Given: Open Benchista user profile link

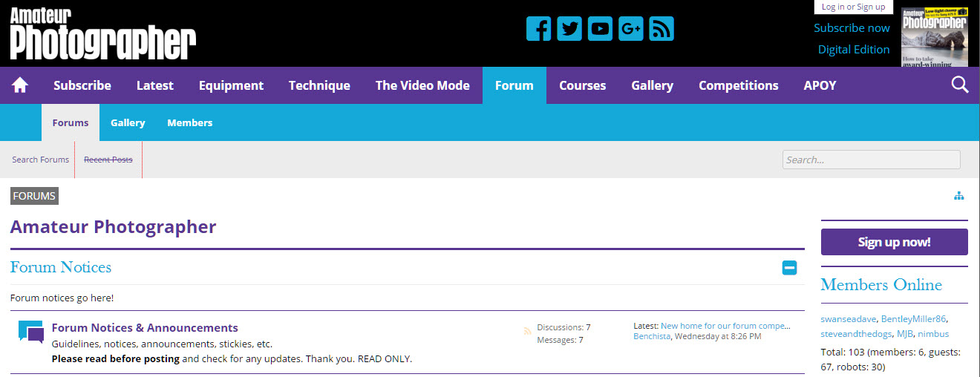Looking at the screenshot, I should point(652,336).
